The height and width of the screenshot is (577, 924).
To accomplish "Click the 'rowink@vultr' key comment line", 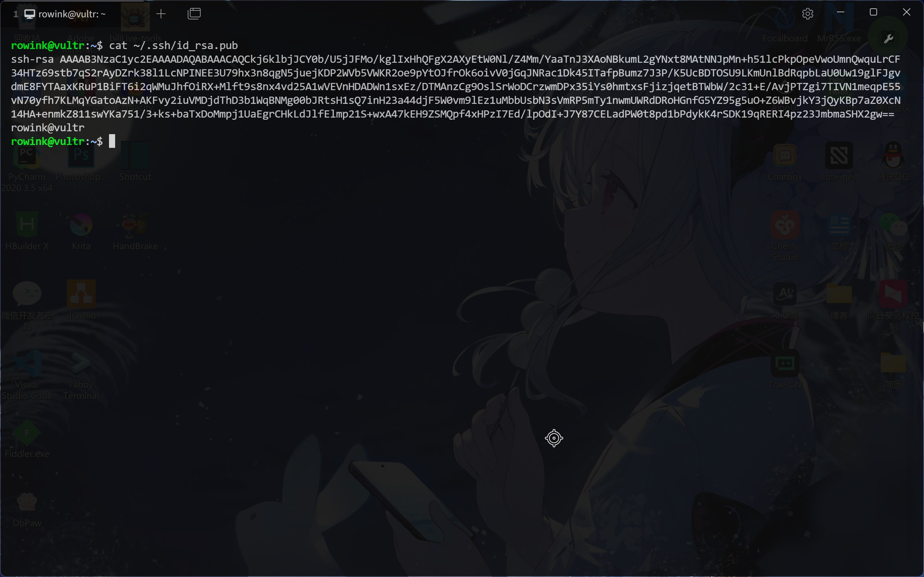I will (x=48, y=127).
